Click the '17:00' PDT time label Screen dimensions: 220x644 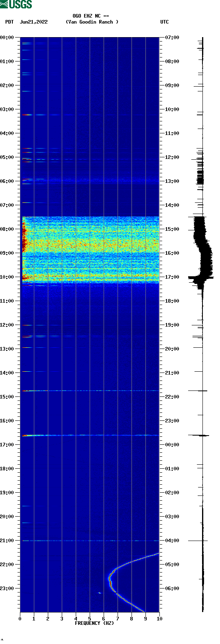[7, 445]
